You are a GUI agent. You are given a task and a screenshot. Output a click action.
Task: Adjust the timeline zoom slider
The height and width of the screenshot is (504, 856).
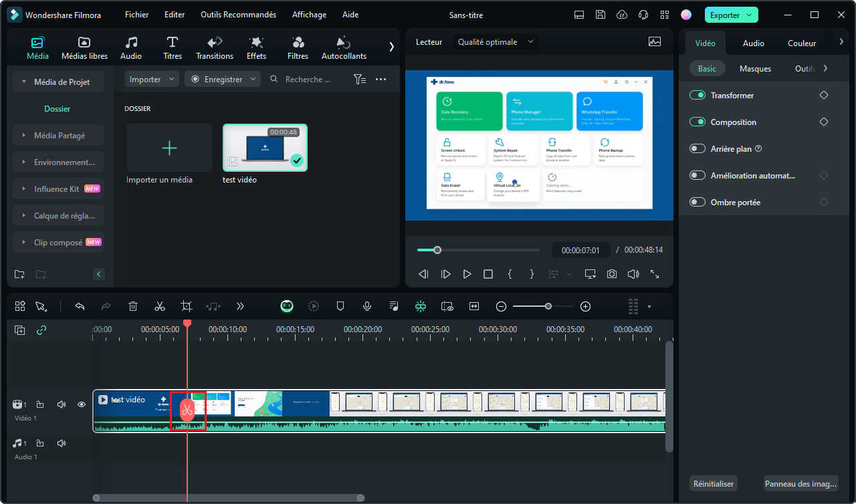[x=543, y=306]
